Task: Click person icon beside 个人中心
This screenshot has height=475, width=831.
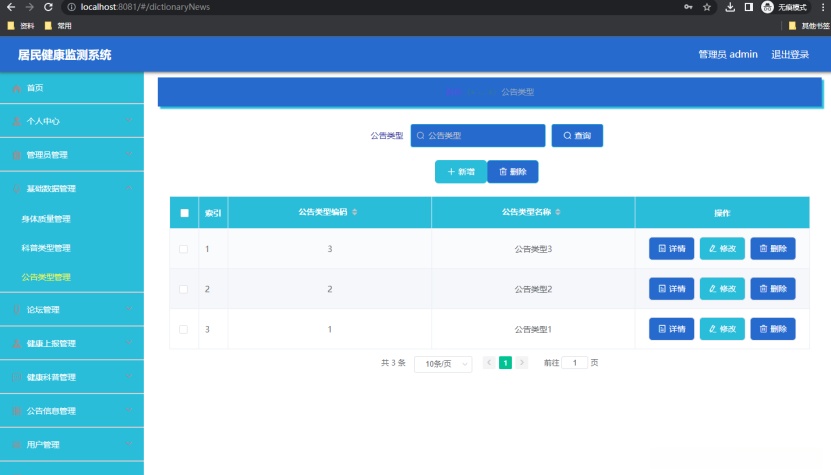Action: pos(17,121)
